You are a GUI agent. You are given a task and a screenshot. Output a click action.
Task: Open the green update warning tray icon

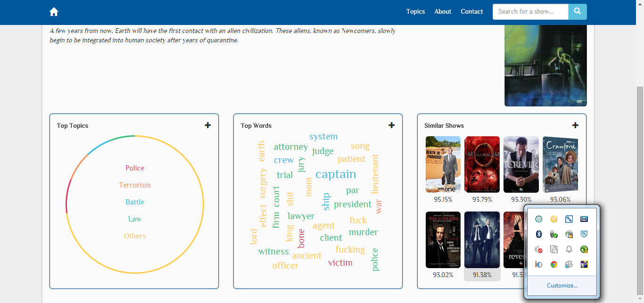pyautogui.click(x=584, y=249)
